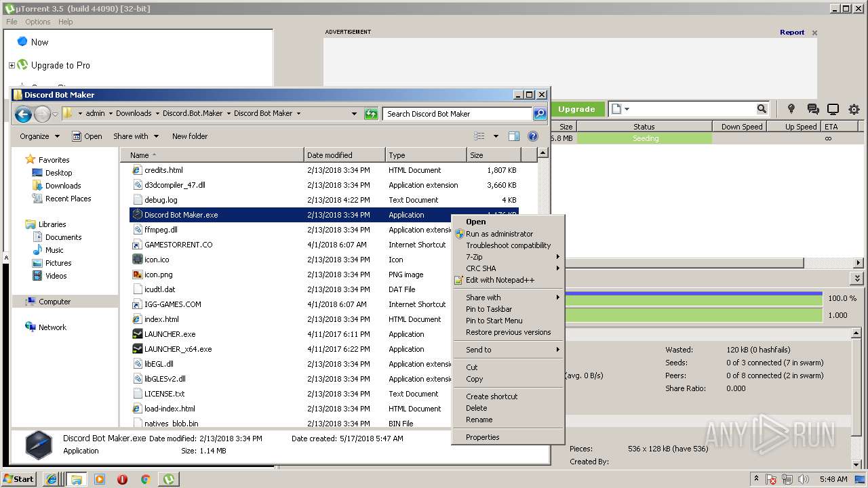Click the green refresh button in address bar
The width and height of the screenshot is (868, 488).
371,114
